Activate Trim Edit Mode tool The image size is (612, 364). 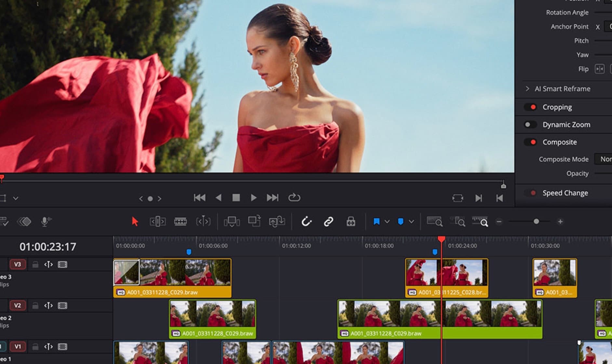(157, 222)
